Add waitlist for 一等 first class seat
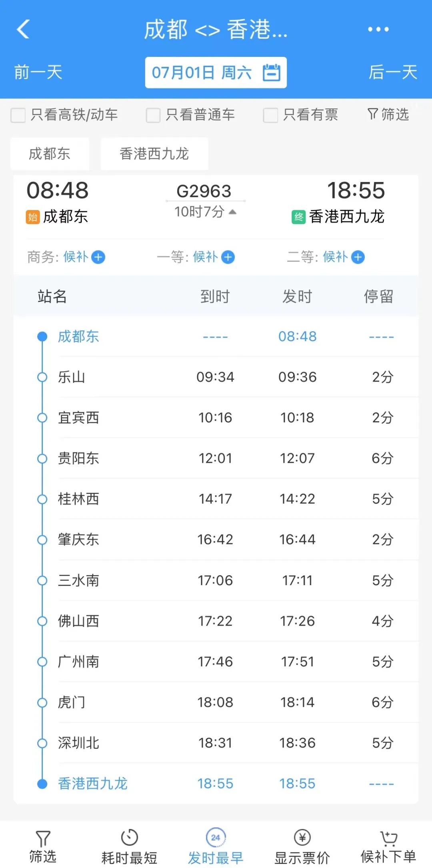This screenshot has height=868, width=432. pyautogui.click(x=228, y=257)
